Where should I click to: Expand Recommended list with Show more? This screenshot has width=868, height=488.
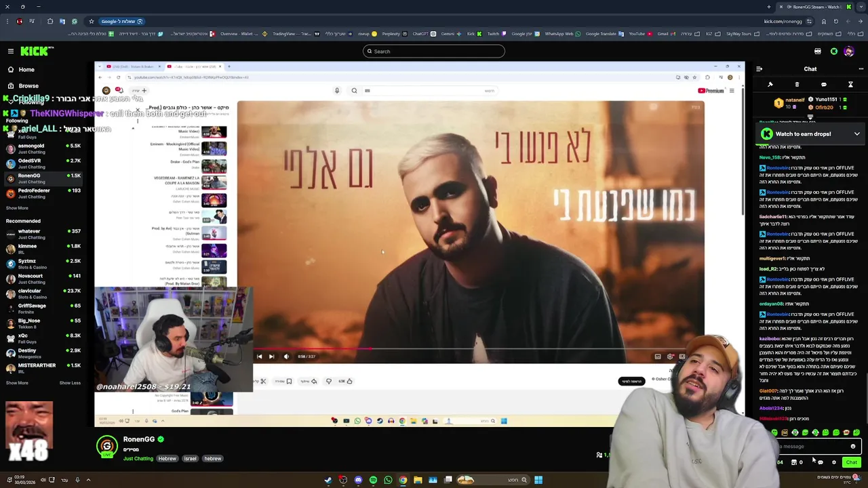point(17,383)
